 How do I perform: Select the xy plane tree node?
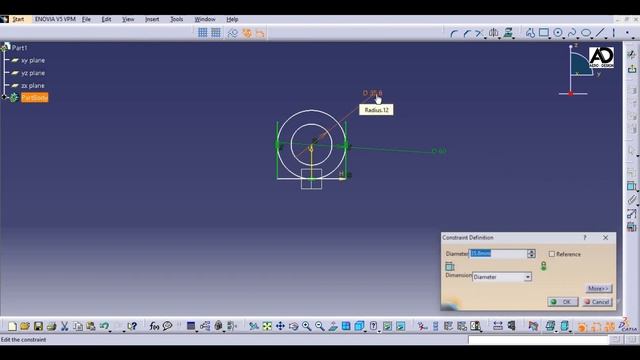point(33,60)
